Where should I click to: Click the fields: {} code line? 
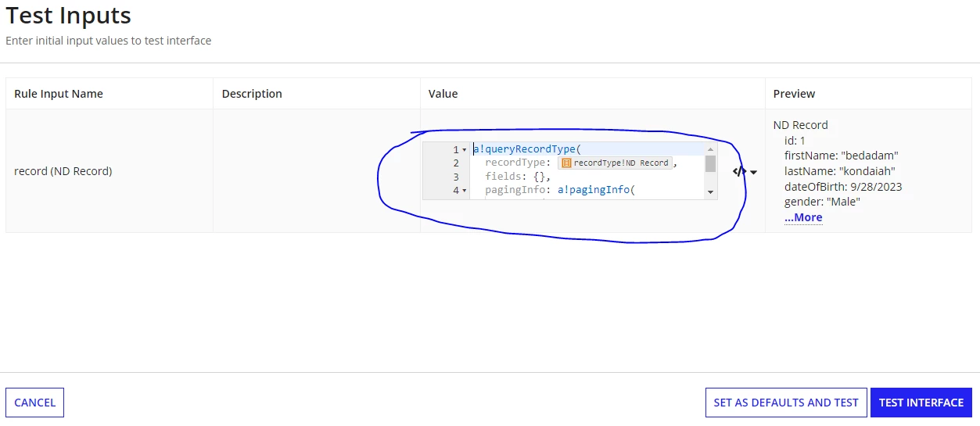(x=518, y=177)
